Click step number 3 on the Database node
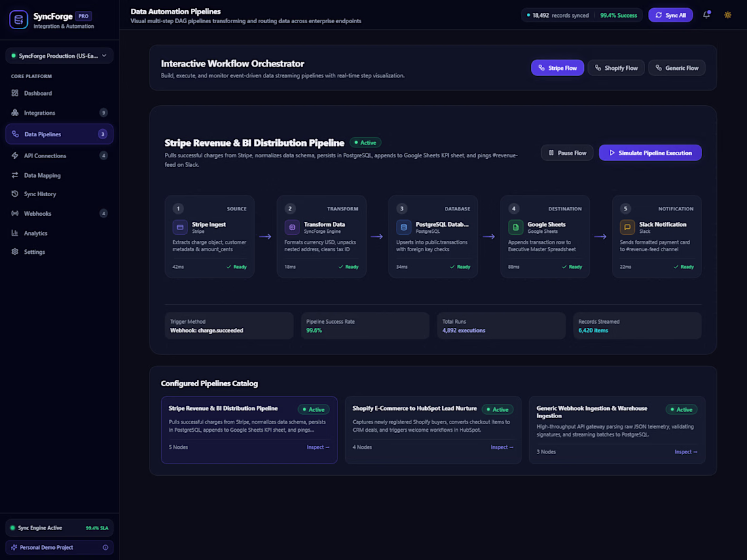 coord(401,208)
